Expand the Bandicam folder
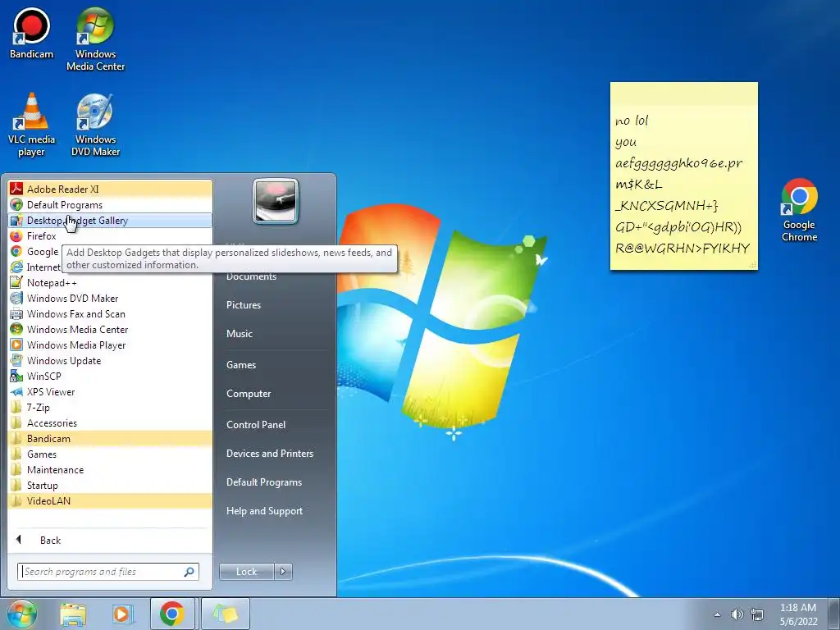Screen dimensions: 840x630 [110, 438]
